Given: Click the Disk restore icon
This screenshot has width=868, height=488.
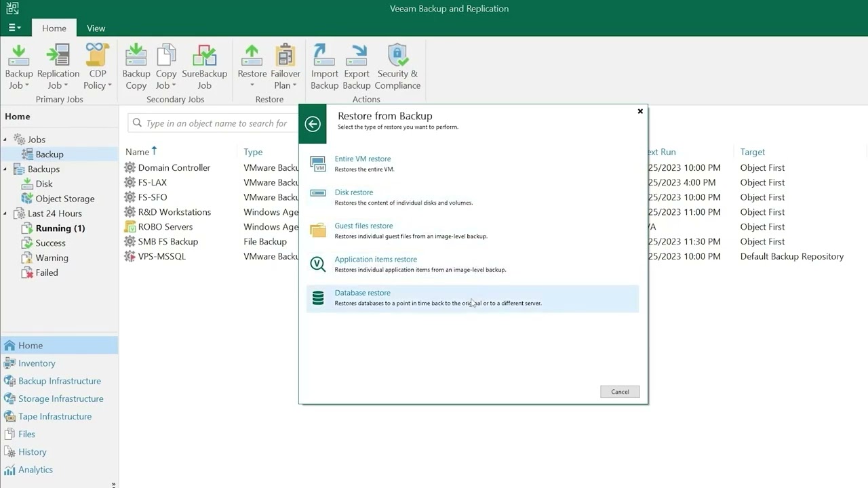Looking at the screenshot, I should click(x=318, y=193).
